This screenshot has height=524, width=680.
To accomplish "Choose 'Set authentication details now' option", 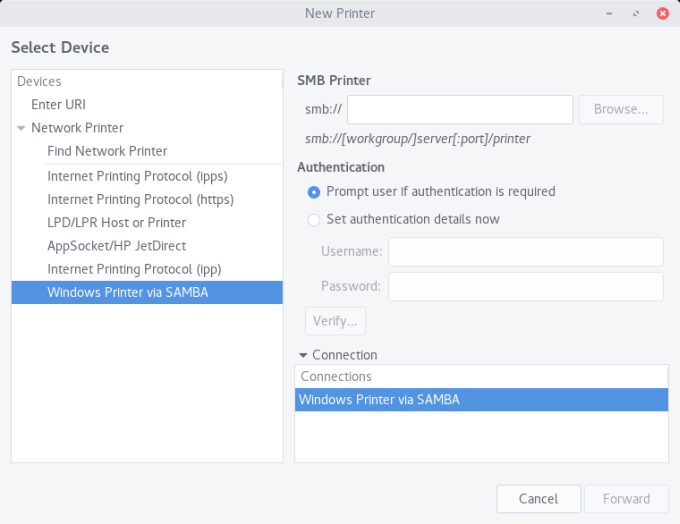I will [314, 219].
